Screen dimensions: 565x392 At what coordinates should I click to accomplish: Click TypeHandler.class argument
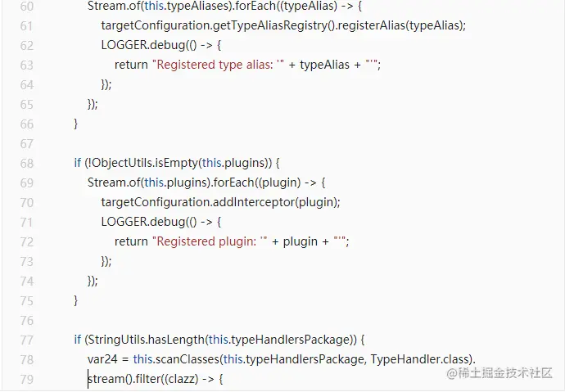point(421,359)
